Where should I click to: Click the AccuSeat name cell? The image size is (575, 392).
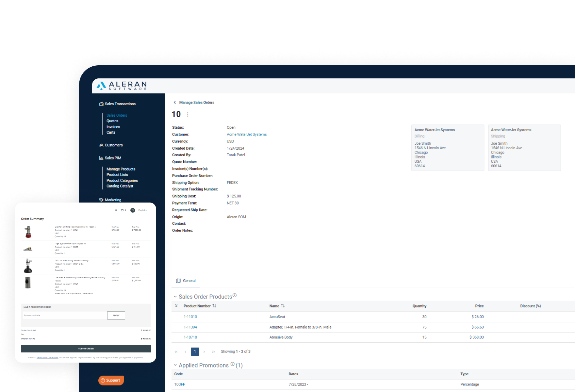277,317
